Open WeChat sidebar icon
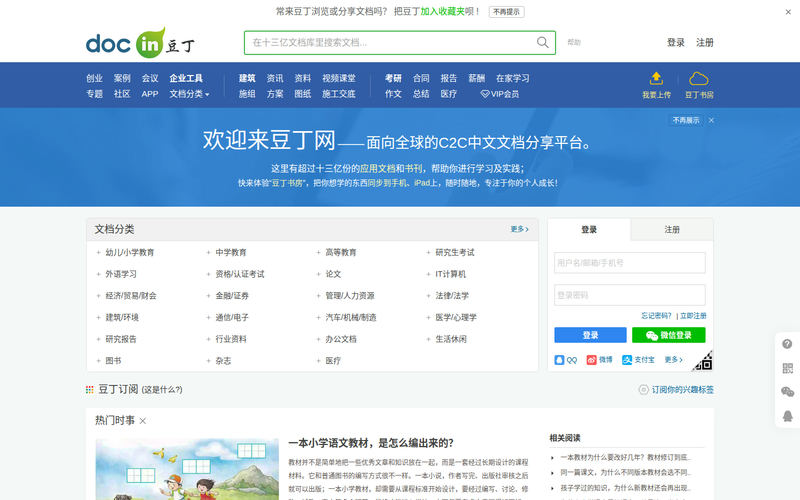 [x=787, y=392]
